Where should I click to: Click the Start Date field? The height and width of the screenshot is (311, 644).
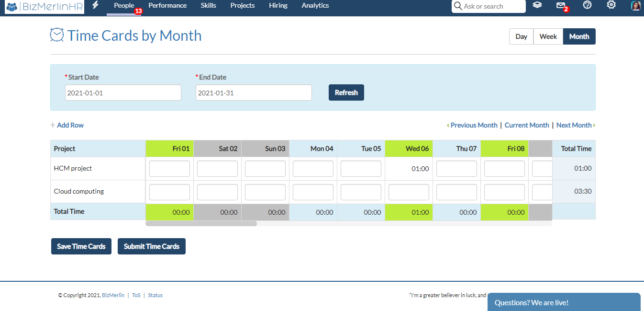coord(123,92)
